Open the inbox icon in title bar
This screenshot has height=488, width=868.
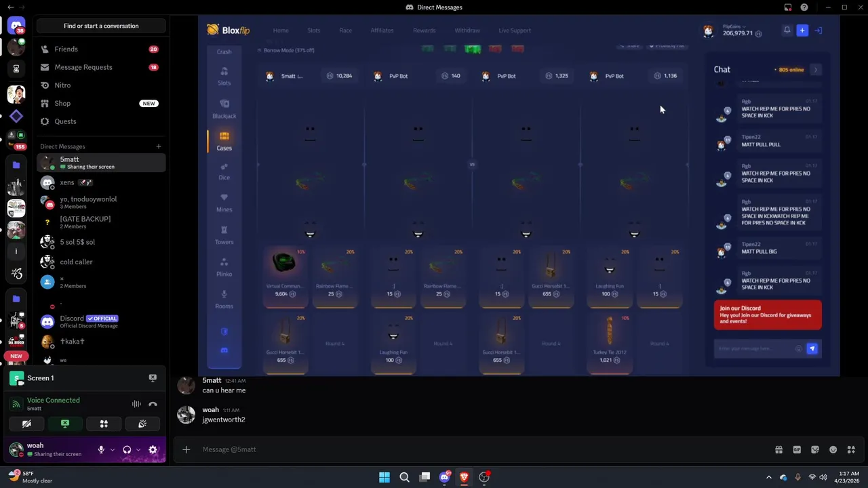pyautogui.click(x=788, y=7)
